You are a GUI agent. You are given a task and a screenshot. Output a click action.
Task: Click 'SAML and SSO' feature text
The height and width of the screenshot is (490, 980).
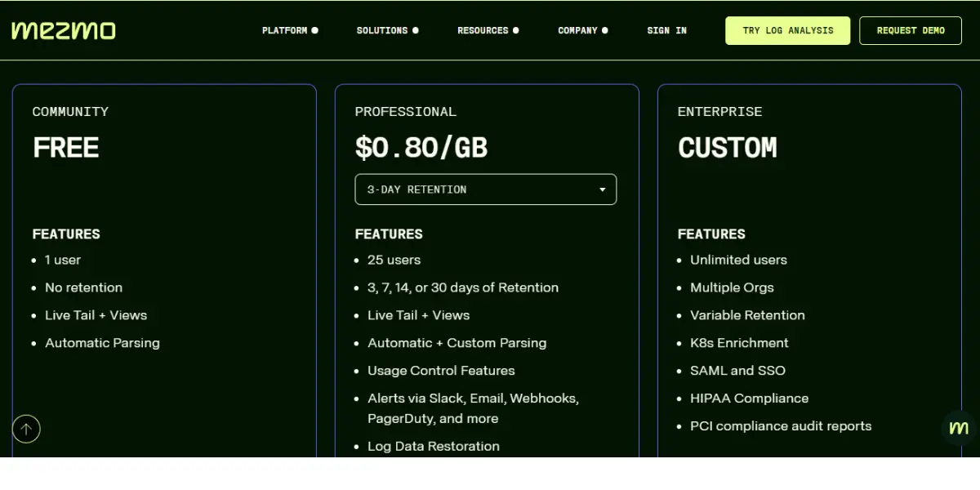pyautogui.click(x=738, y=371)
